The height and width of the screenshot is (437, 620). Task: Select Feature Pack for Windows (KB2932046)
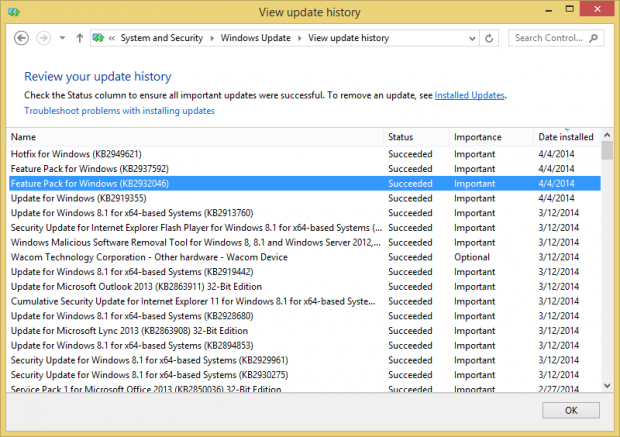tap(304, 184)
